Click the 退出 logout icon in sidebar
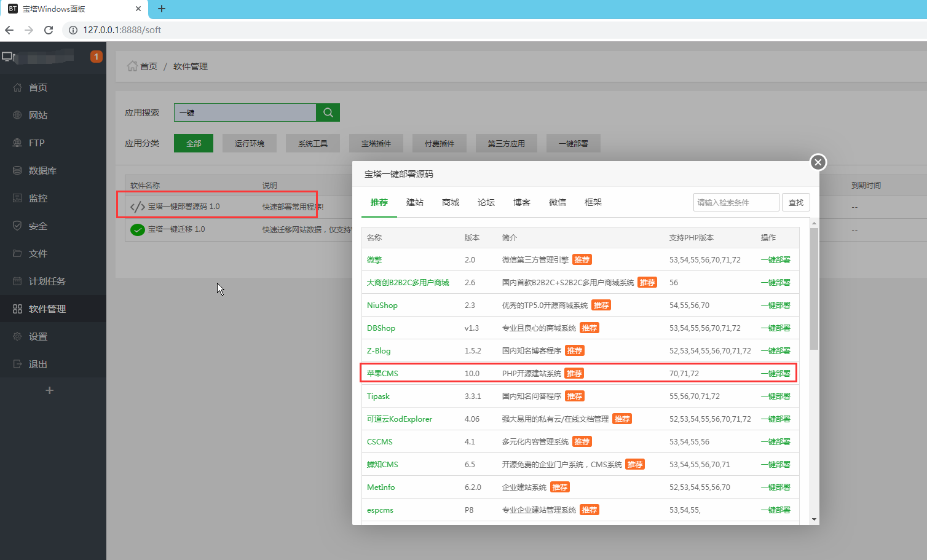The width and height of the screenshot is (927, 560). coord(17,364)
